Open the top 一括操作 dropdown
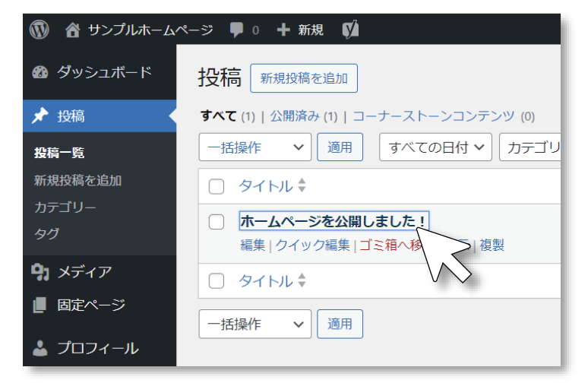This screenshot has width=588, height=383. point(254,147)
